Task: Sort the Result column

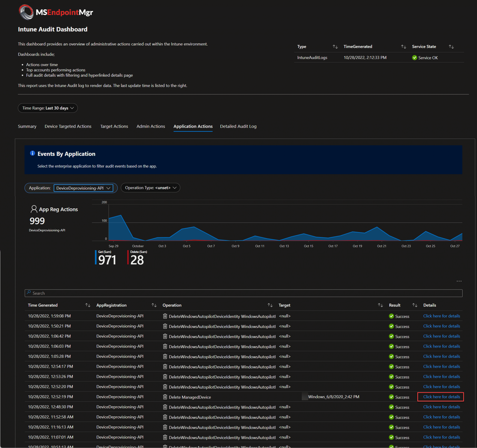Action: click(x=415, y=305)
